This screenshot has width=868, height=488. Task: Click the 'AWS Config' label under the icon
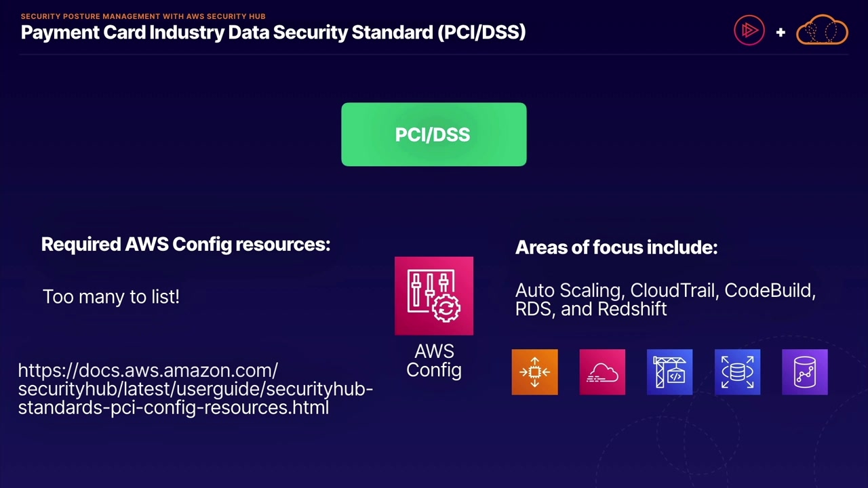coord(434,361)
